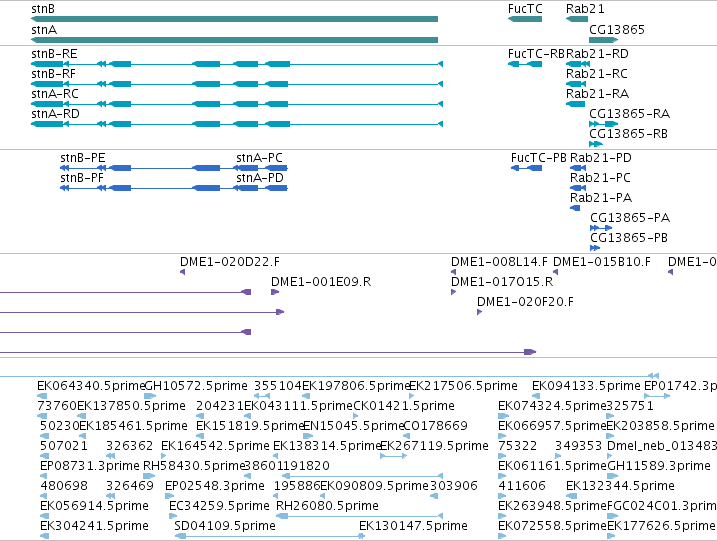
Task: Open the EK304241.5prime feature label
Action: point(95,526)
